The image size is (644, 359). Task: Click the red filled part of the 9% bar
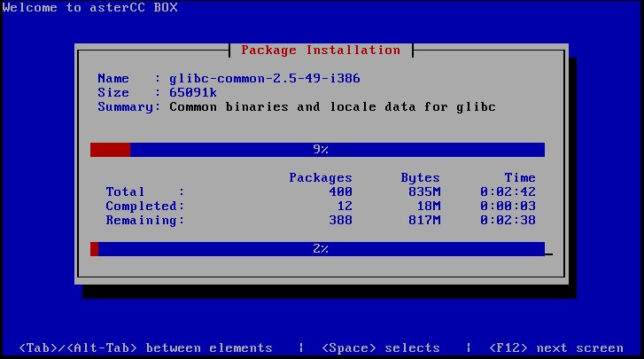click(x=111, y=150)
